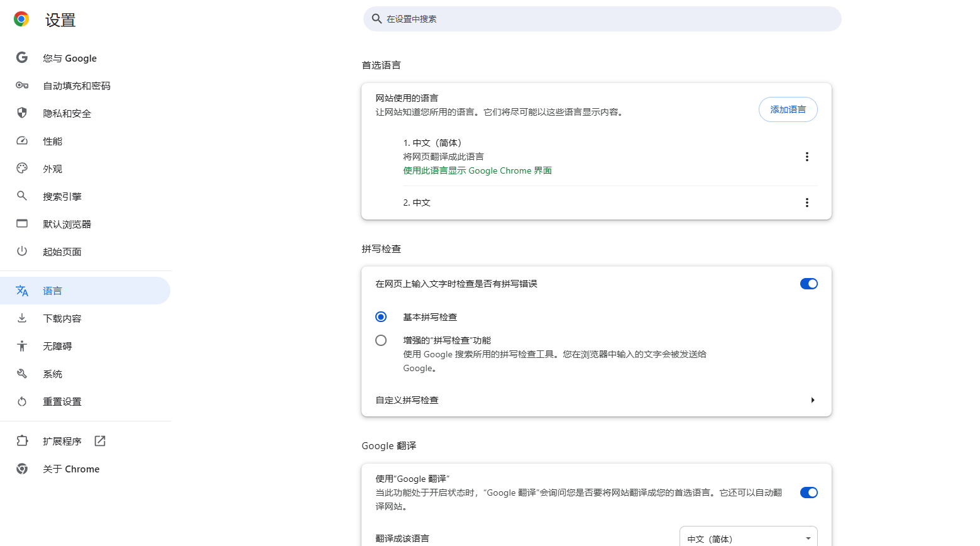Screen dimensions: 980x546
Task: Open 系统 settings page
Action: coord(85,374)
